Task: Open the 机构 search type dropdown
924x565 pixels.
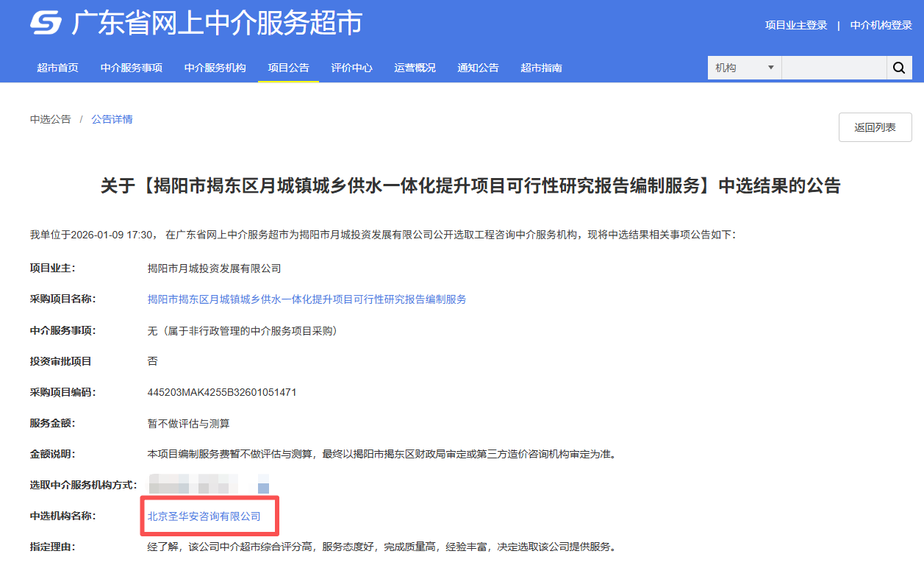Action: 744,67
